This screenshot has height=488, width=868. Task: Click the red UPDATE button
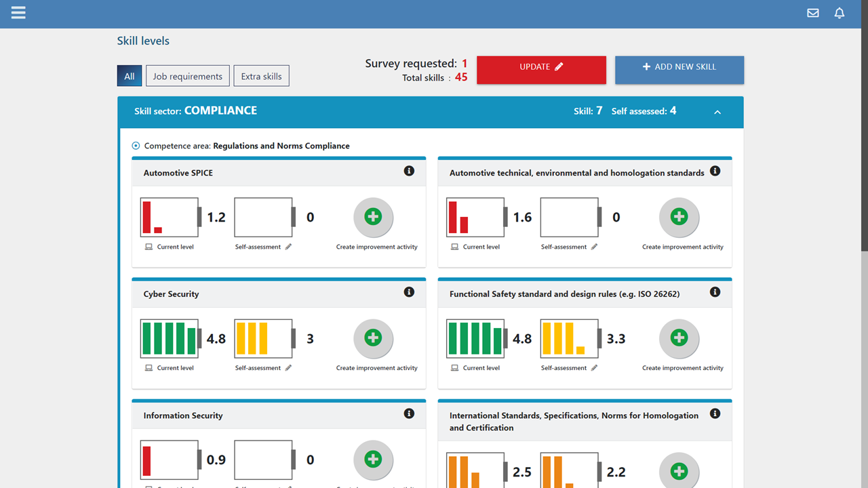point(541,70)
